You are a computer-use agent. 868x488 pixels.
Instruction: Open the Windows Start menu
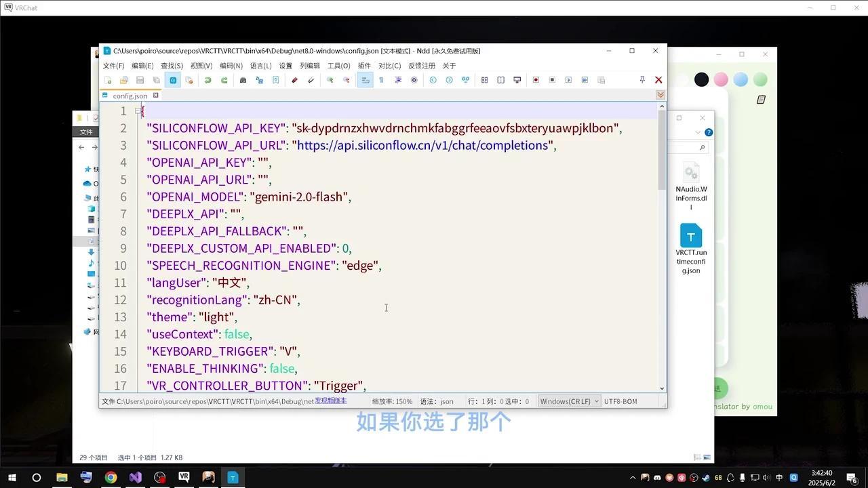12,477
